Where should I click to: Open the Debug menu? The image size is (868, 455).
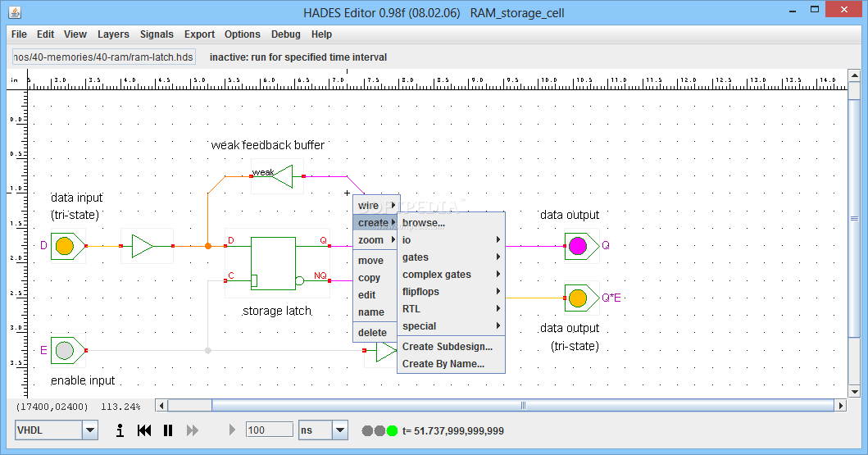coord(285,34)
